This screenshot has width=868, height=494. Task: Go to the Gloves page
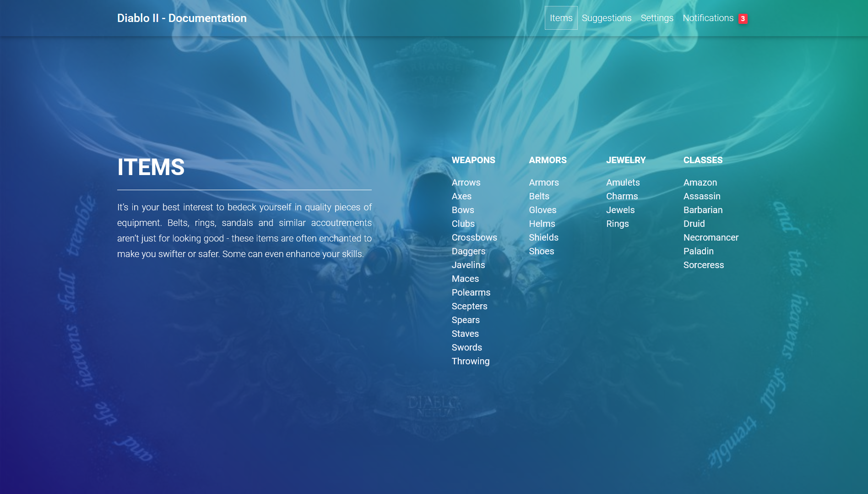click(x=543, y=210)
